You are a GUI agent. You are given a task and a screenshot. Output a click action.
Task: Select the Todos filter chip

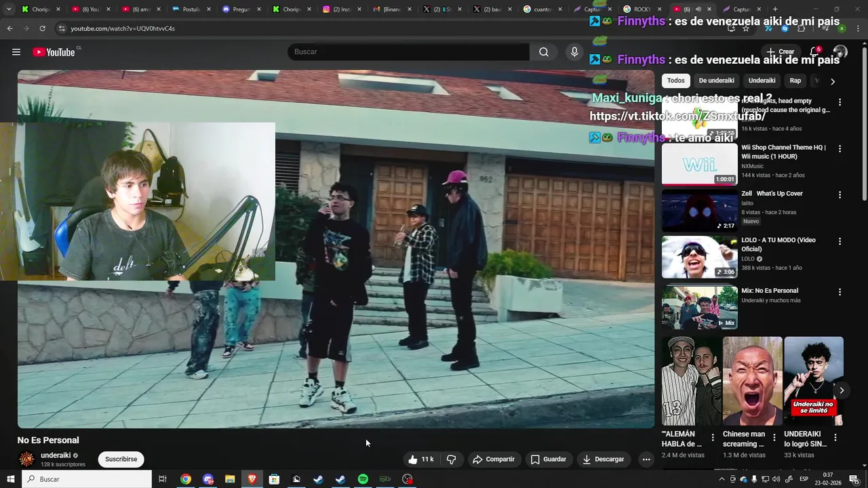coord(676,81)
